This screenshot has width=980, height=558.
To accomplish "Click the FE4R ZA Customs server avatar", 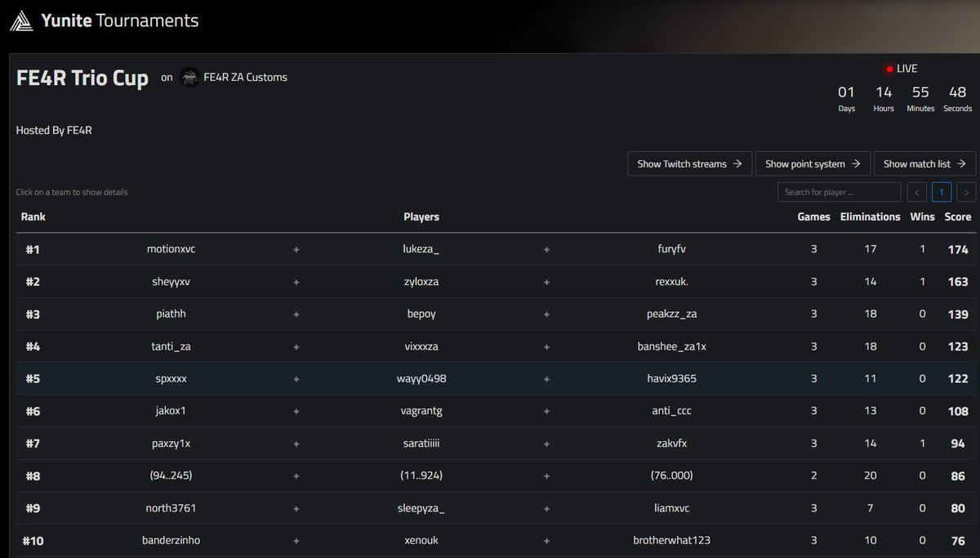I will [x=189, y=77].
